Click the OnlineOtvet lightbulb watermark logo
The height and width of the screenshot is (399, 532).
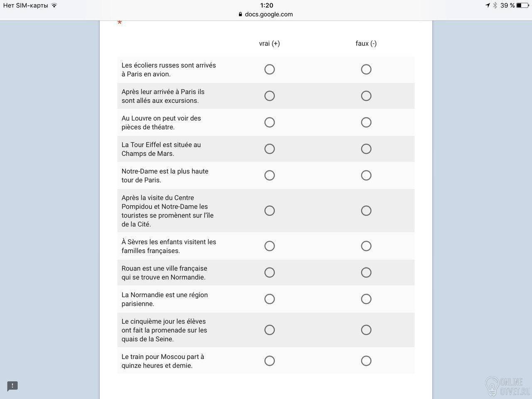pyautogui.click(x=493, y=386)
